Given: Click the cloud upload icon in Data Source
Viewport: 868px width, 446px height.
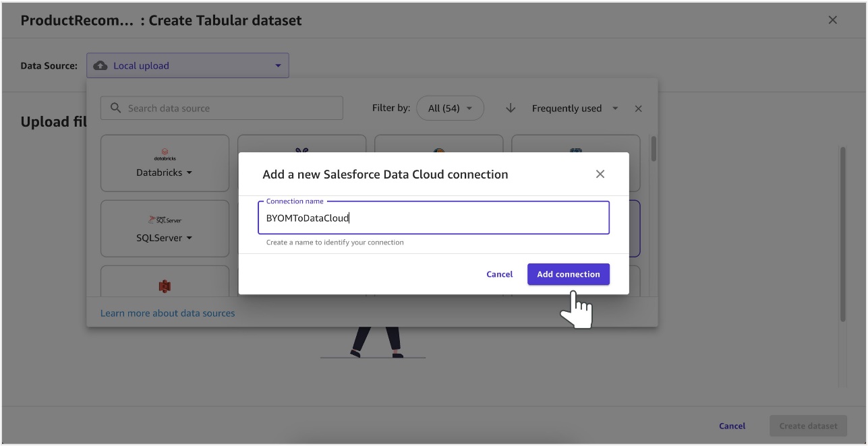Looking at the screenshot, I should (100, 65).
